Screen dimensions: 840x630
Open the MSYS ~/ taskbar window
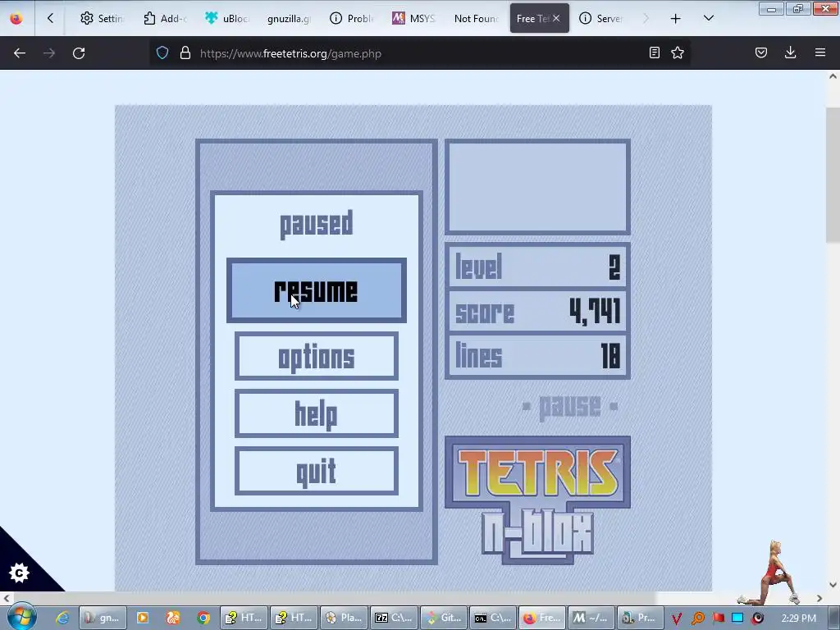click(x=591, y=619)
